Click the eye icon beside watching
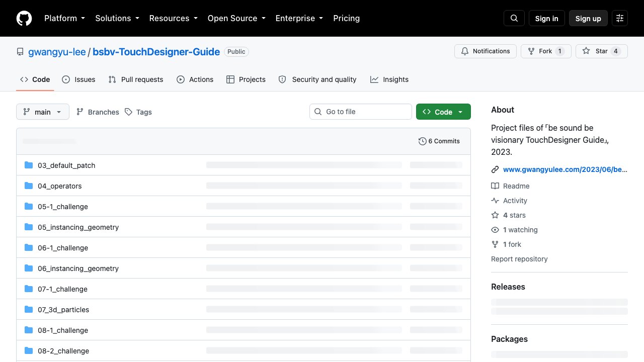 coord(495,230)
